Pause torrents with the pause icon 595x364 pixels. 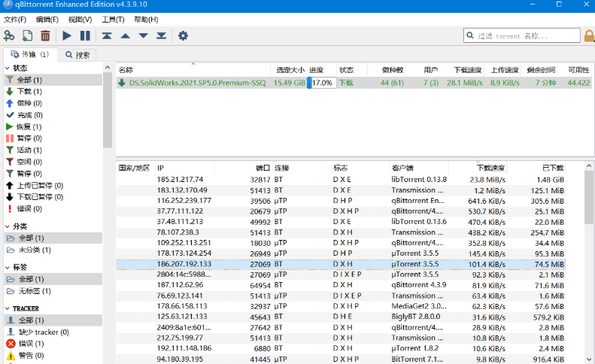[85, 35]
